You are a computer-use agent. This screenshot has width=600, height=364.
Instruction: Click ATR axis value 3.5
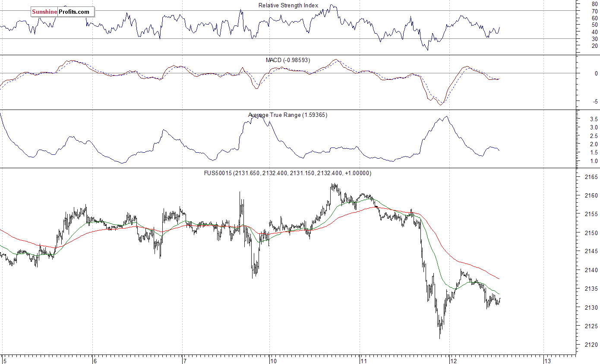pyautogui.click(x=594, y=119)
